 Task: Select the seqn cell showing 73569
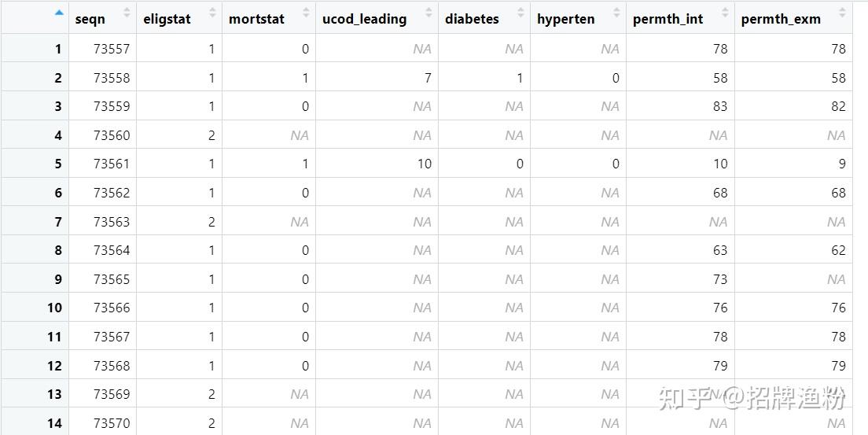point(112,394)
